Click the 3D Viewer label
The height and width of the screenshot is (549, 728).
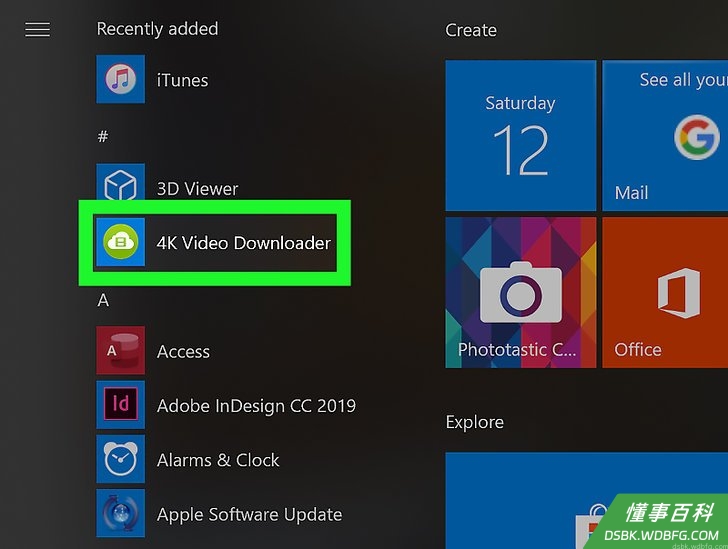(197, 189)
